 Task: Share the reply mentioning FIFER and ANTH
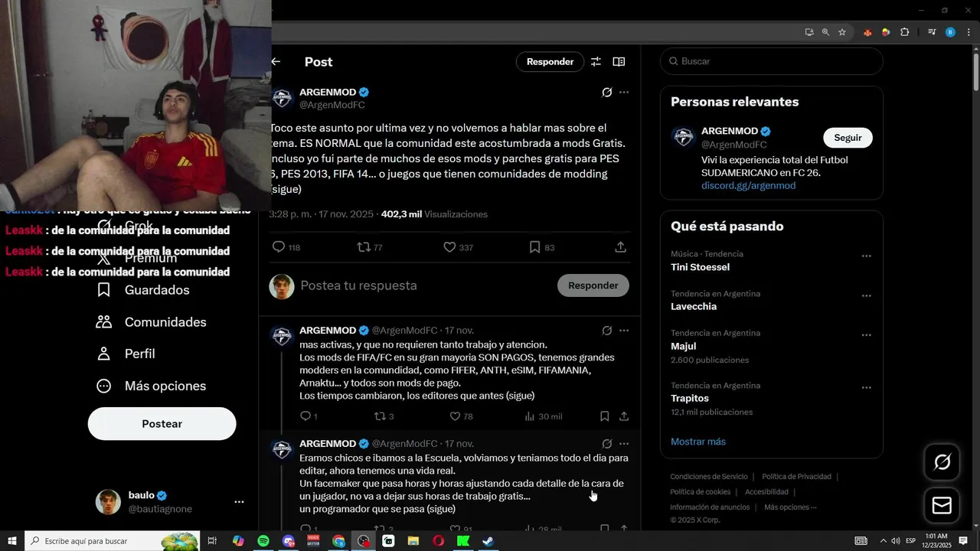tap(624, 416)
